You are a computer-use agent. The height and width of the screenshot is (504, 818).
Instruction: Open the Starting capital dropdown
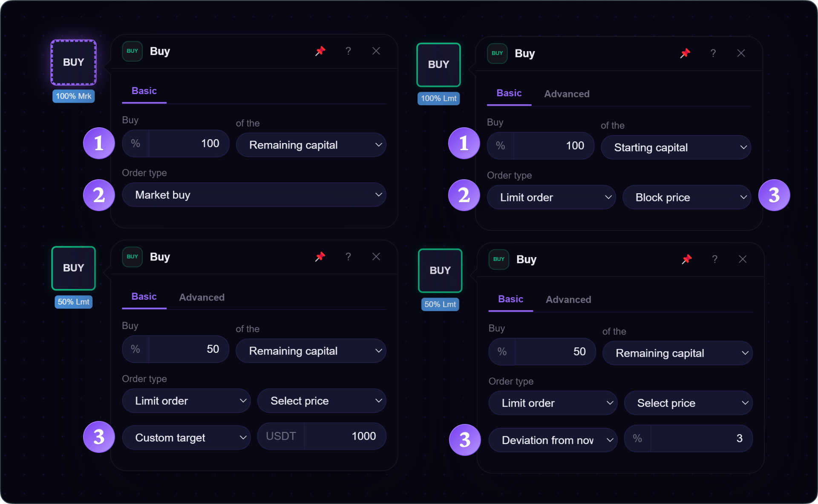(x=676, y=147)
